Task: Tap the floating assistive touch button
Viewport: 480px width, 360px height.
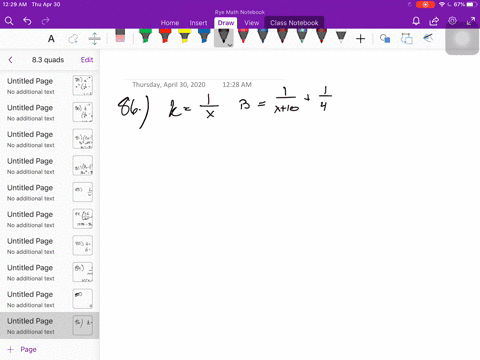Action: tap(462, 39)
